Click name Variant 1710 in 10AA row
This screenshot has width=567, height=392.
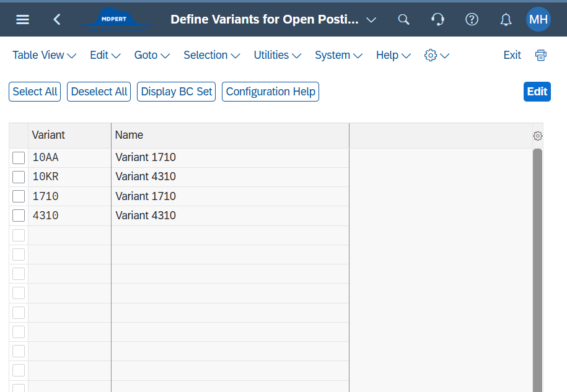pyautogui.click(x=230, y=158)
